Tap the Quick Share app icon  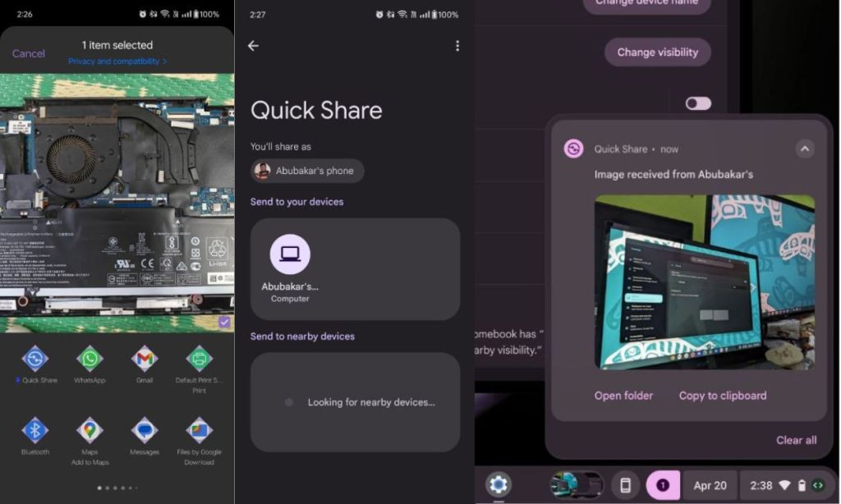[35, 359]
